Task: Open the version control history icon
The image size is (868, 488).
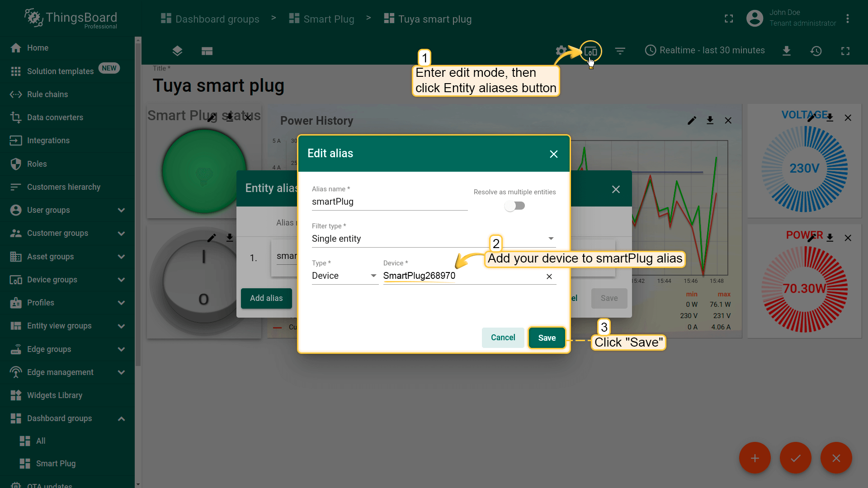Action: pos(816,51)
